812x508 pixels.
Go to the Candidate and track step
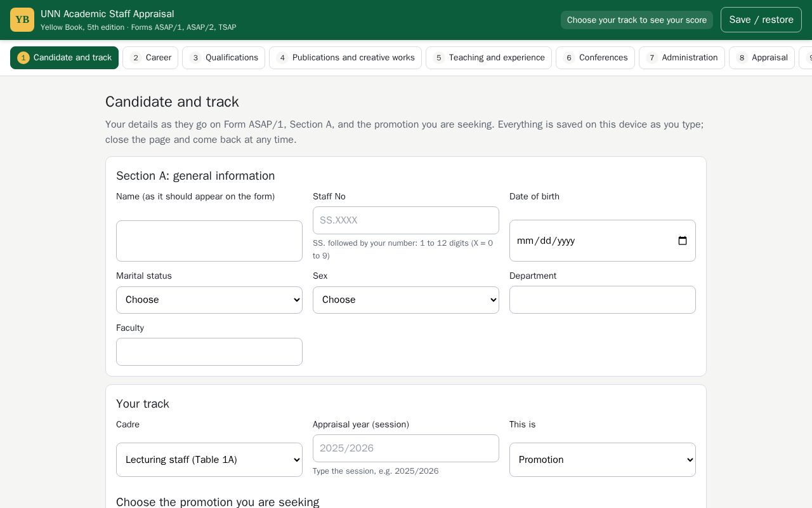click(x=64, y=58)
